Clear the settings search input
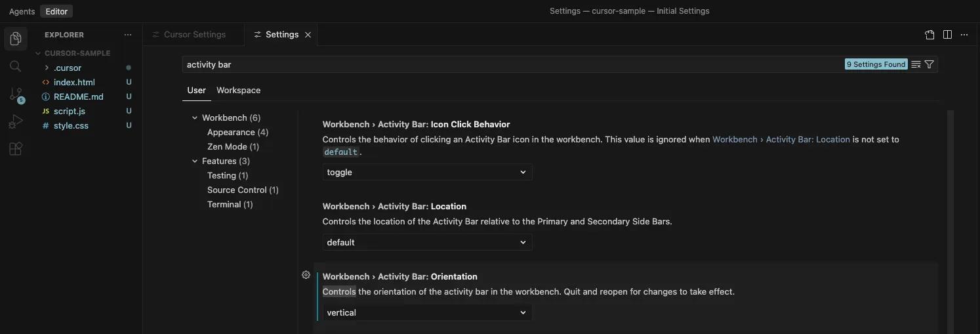The width and height of the screenshot is (980, 334). click(x=916, y=64)
